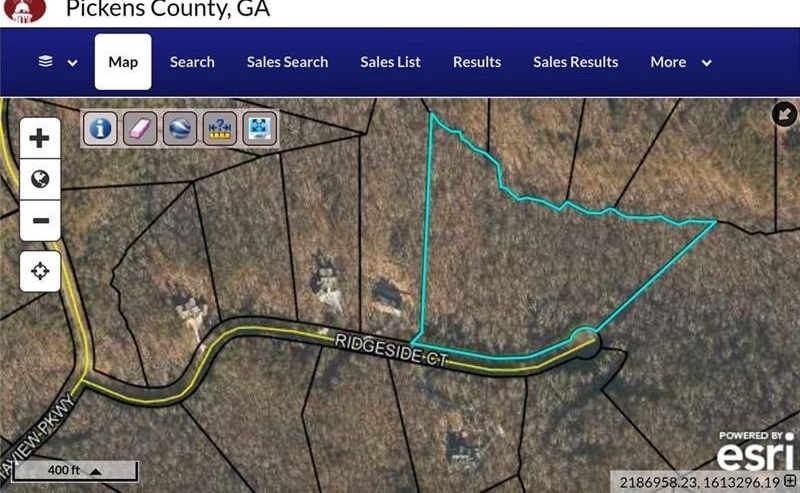Expand the scale bar units arrow
The width and height of the screenshot is (800, 493).
(95, 471)
